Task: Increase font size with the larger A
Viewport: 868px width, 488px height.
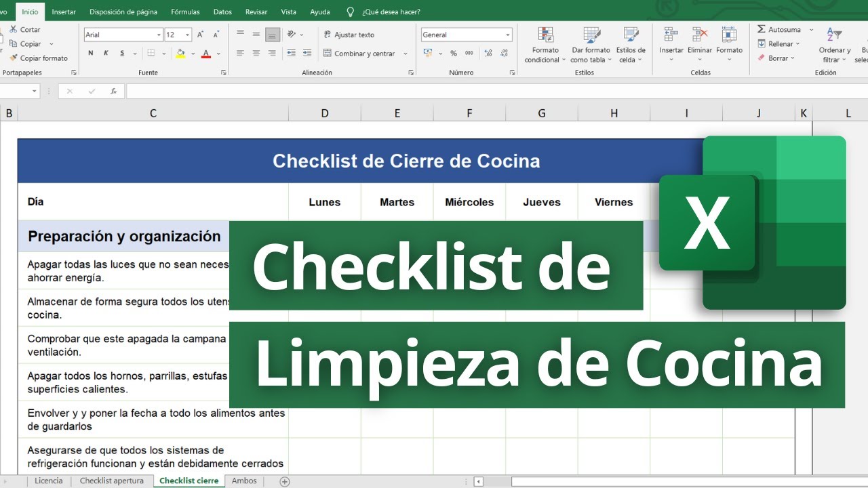Action: click(200, 35)
